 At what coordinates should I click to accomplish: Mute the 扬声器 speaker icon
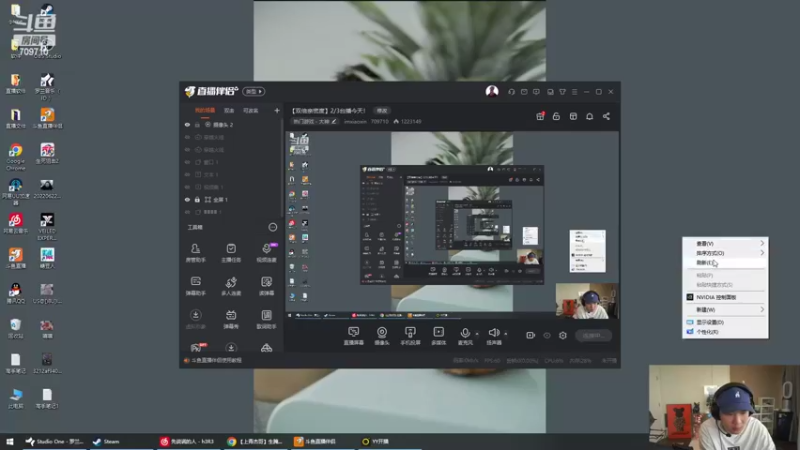493,333
